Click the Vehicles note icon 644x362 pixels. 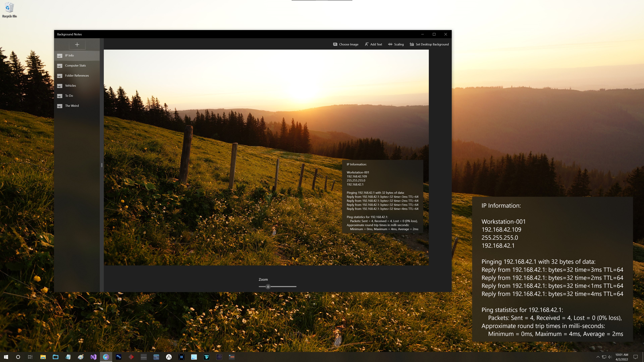60,86
